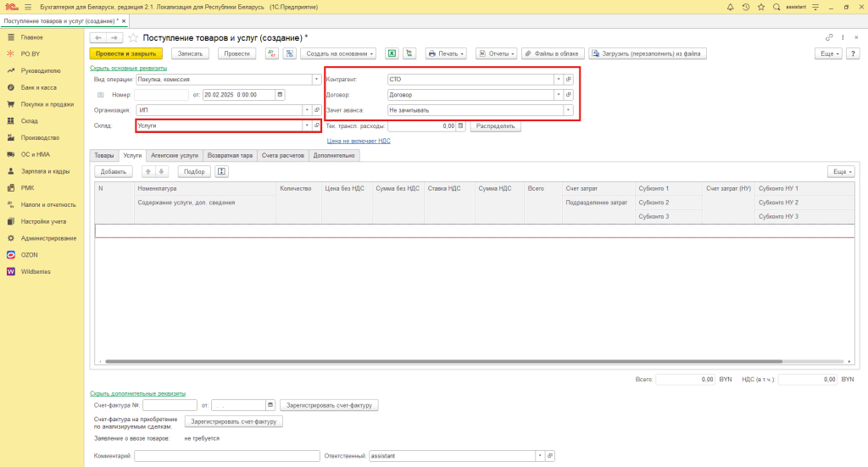The height and width of the screenshot is (467, 868).
Task: Open the Отчеты dropdown menu
Action: (496, 53)
